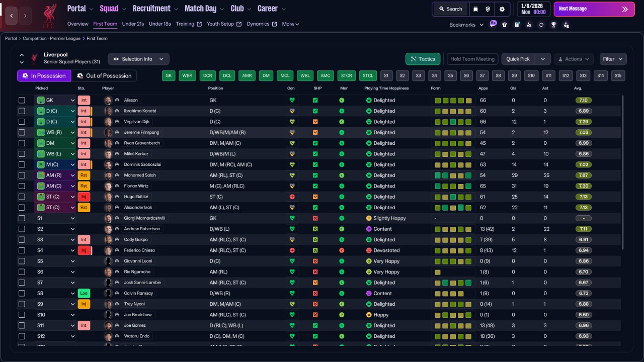Tick the checkbox for Ibrahima Konaté
This screenshot has width=644, height=362.
point(22,111)
